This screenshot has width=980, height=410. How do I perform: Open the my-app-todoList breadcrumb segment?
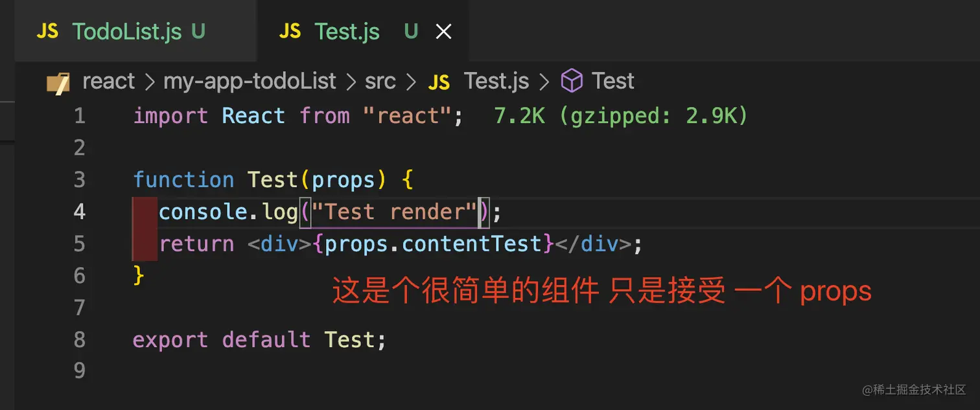250,82
